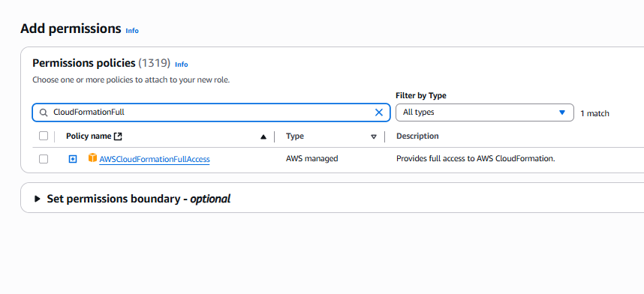Click the '1 match' result count
Image resolution: width=644 pixels, height=294 pixels.
click(594, 113)
